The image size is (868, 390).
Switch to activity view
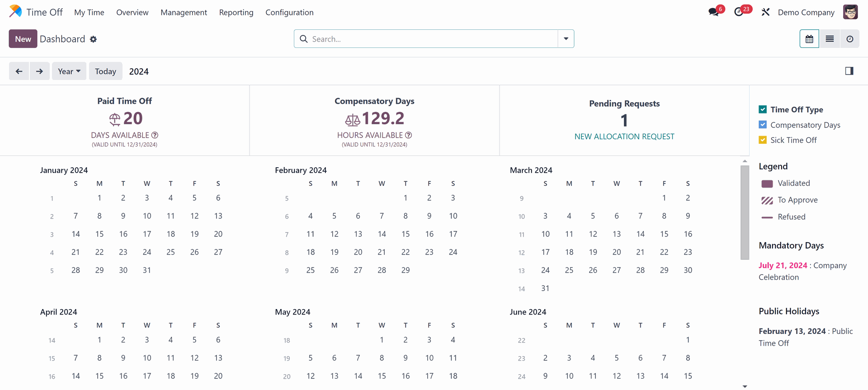850,39
